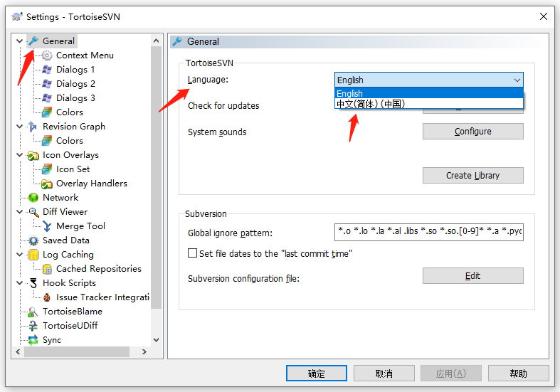This screenshot has height=392, width=560.
Task: Click the Dialogs 1 window icon
Action: 47,70
